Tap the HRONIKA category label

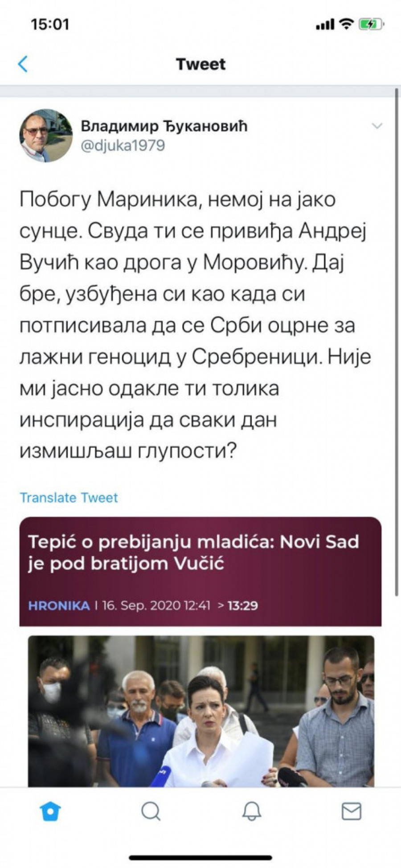[59, 606]
